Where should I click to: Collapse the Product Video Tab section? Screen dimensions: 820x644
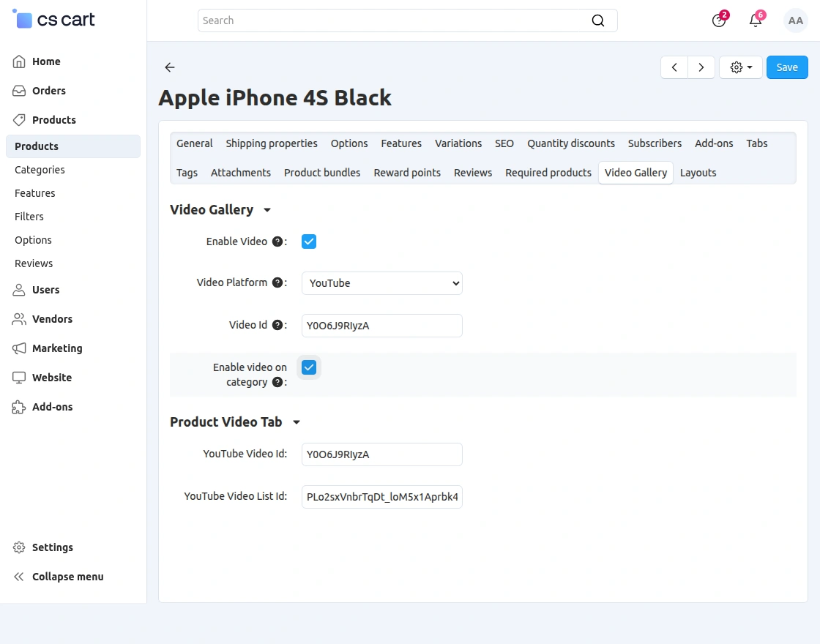296,422
